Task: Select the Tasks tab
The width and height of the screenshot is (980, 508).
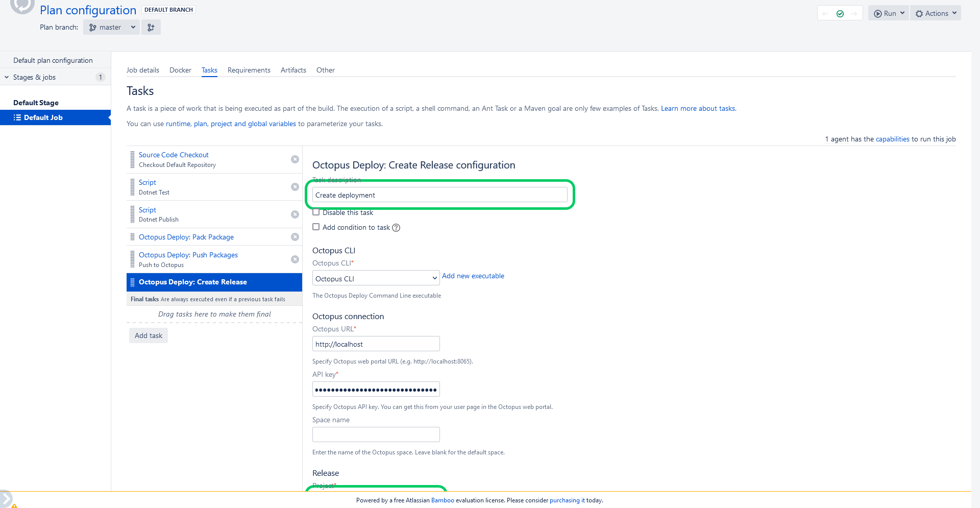Action: pyautogui.click(x=209, y=70)
